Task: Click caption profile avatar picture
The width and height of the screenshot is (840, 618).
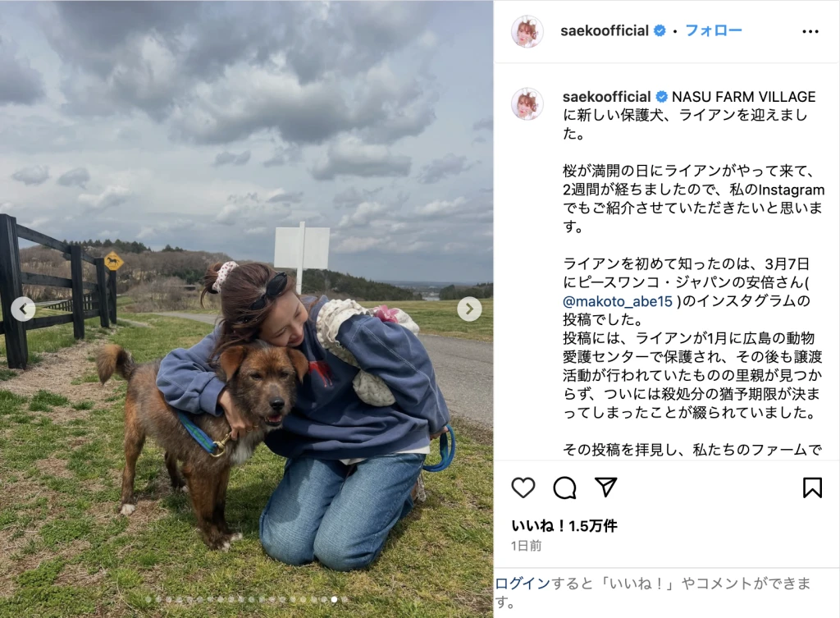Action: [527, 103]
